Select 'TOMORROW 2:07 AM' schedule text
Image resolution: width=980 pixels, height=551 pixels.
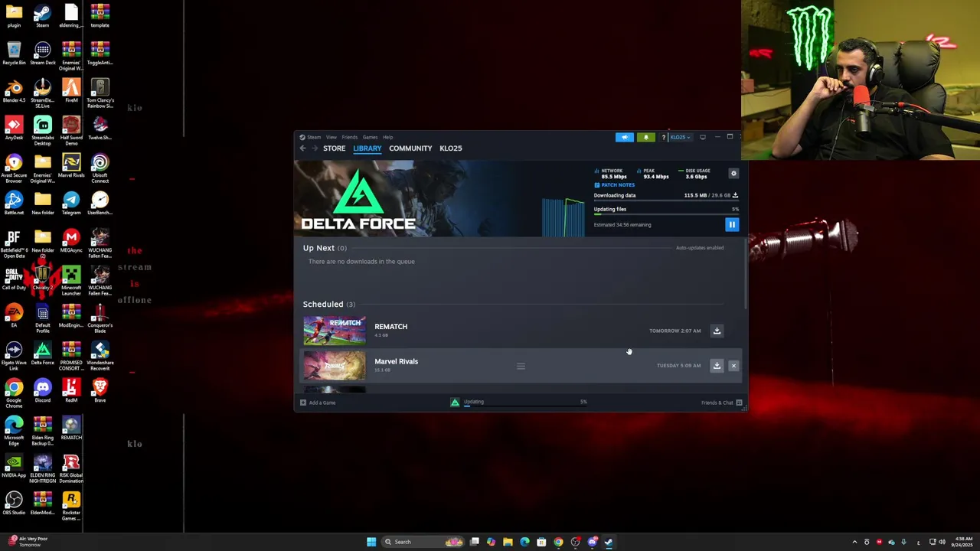[675, 331]
